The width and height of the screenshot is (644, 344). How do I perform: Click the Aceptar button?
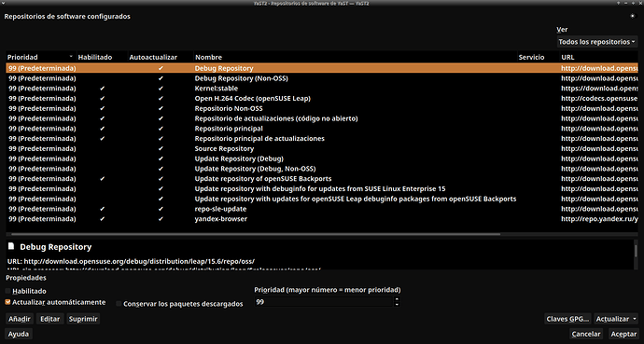(x=623, y=334)
